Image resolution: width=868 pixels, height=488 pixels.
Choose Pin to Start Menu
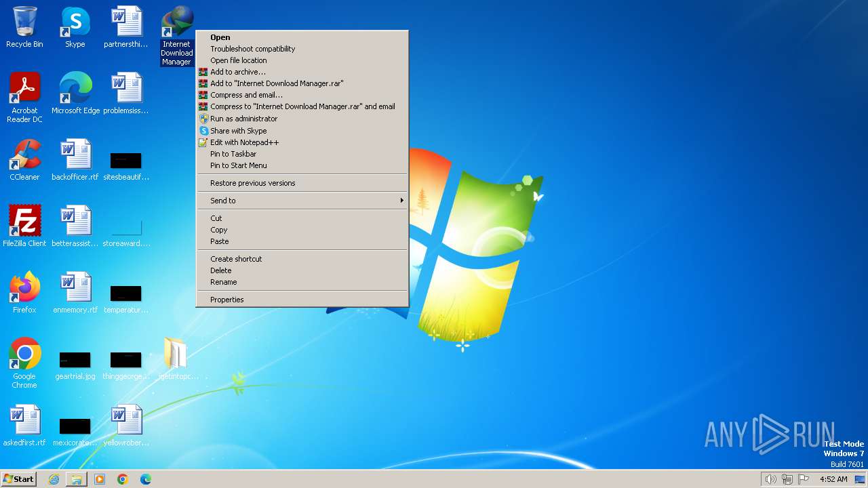[x=302, y=165]
